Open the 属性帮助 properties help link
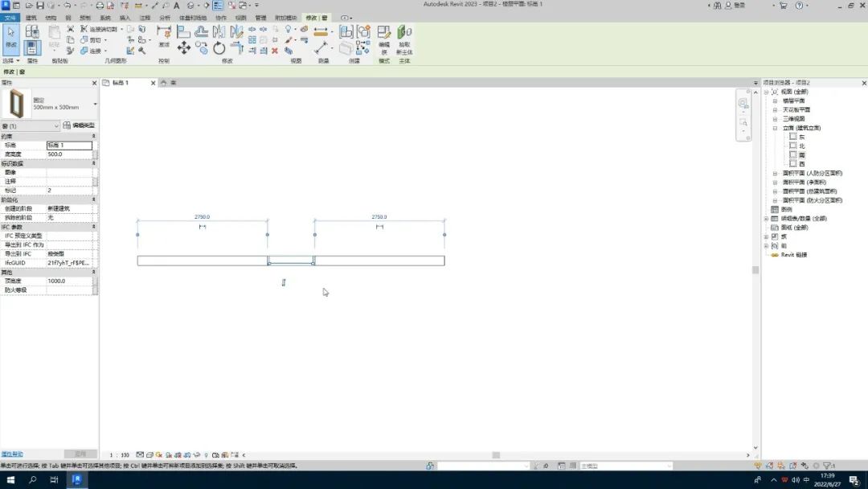Viewport: 868px width, 489px height. [x=11, y=454]
